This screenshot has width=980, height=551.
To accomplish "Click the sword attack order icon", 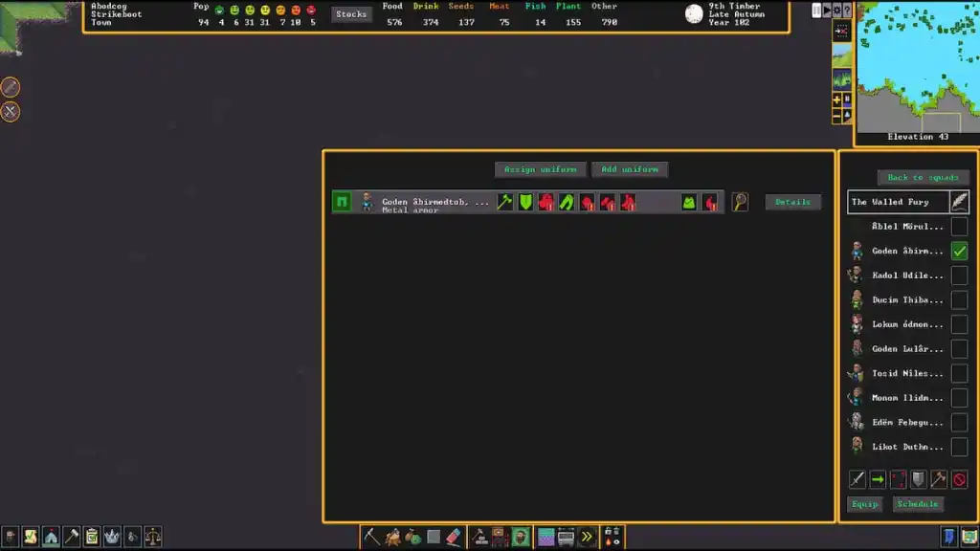I will coord(857,479).
